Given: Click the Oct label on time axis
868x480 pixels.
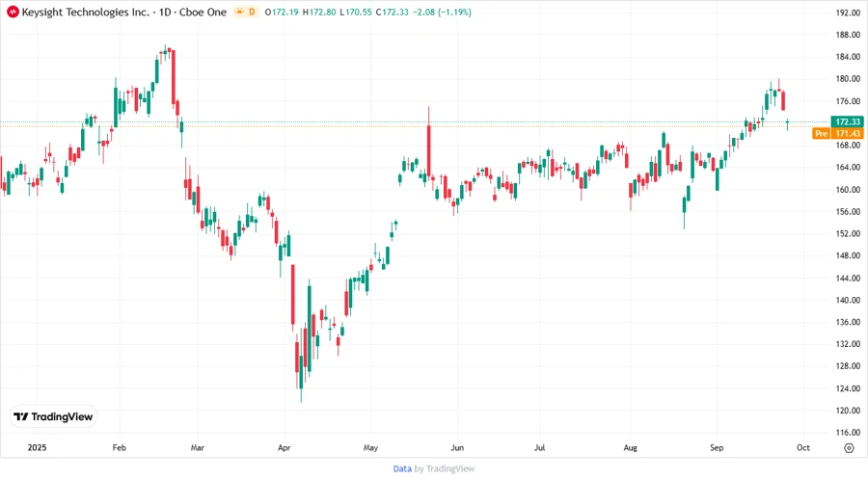Looking at the screenshot, I should pos(802,448).
